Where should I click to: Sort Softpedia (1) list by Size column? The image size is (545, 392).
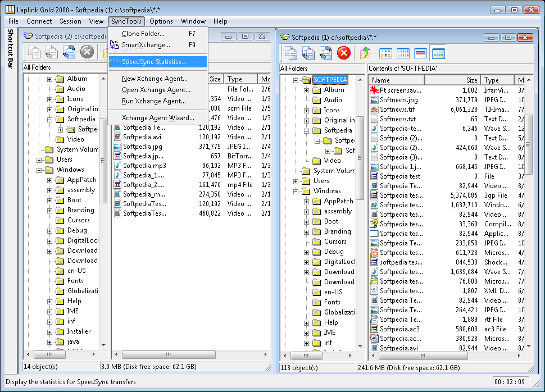(x=452, y=80)
